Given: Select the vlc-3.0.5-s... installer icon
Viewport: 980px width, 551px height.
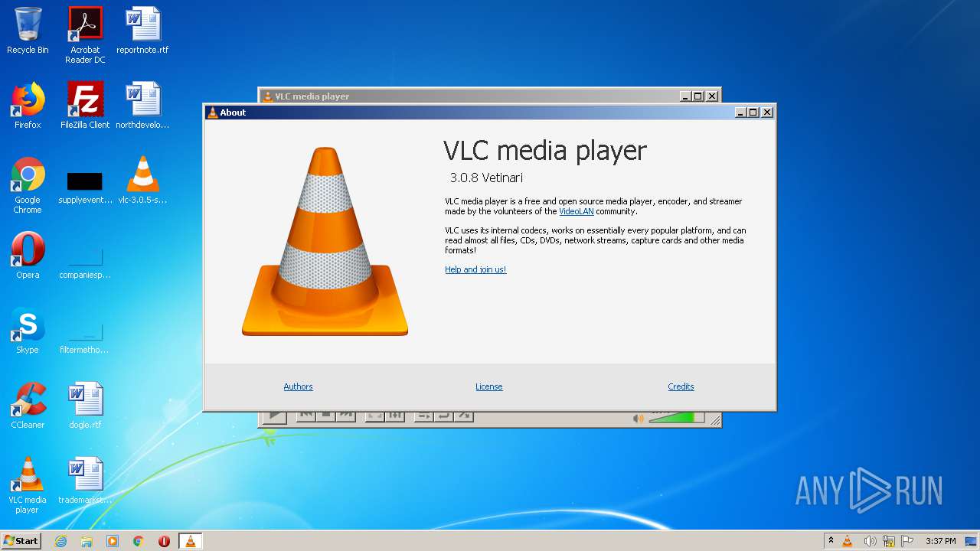Looking at the screenshot, I should point(142,181).
